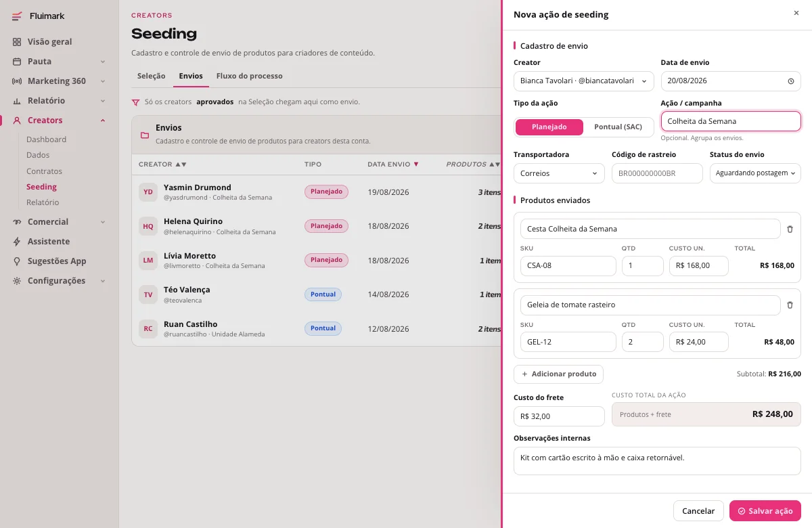Click Ruan Castilho's RC avatar
Viewport: 812px width, 528px height.
[148, 328]
